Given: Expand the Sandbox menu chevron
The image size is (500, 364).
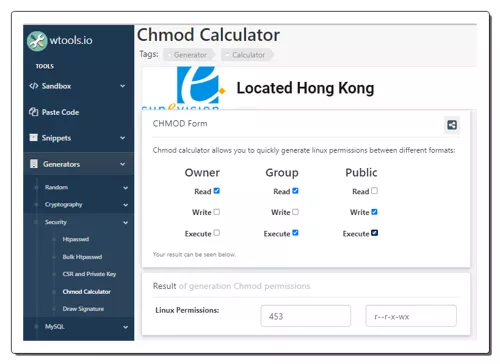Looking at the screenshot, I should 123,86.
